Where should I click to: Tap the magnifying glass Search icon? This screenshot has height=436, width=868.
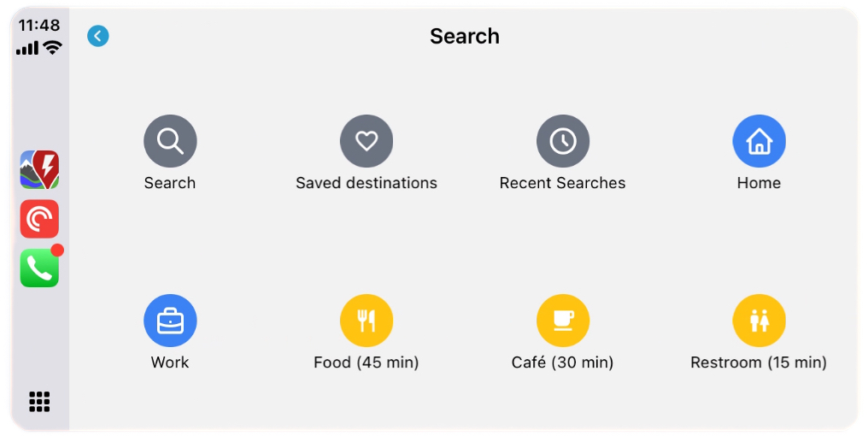(170, 141)
